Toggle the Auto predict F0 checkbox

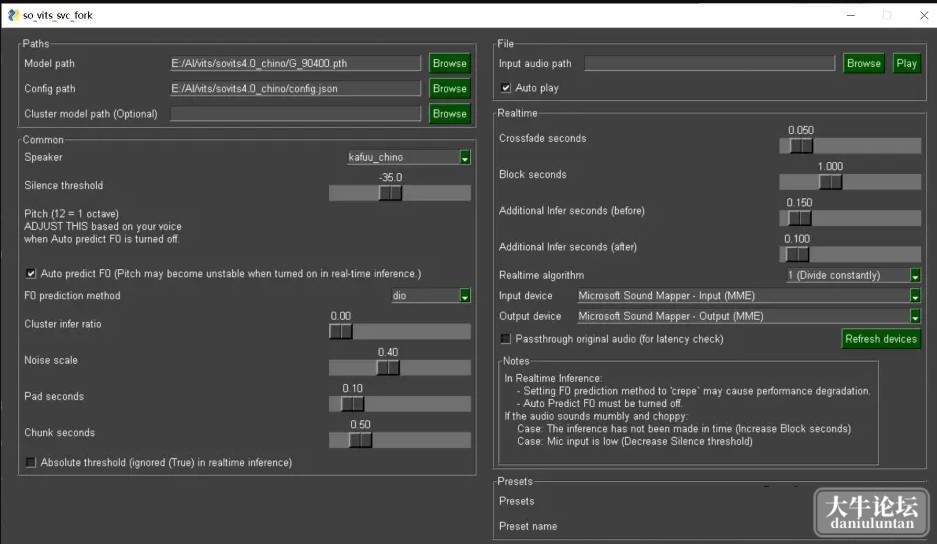click(31, 273)
